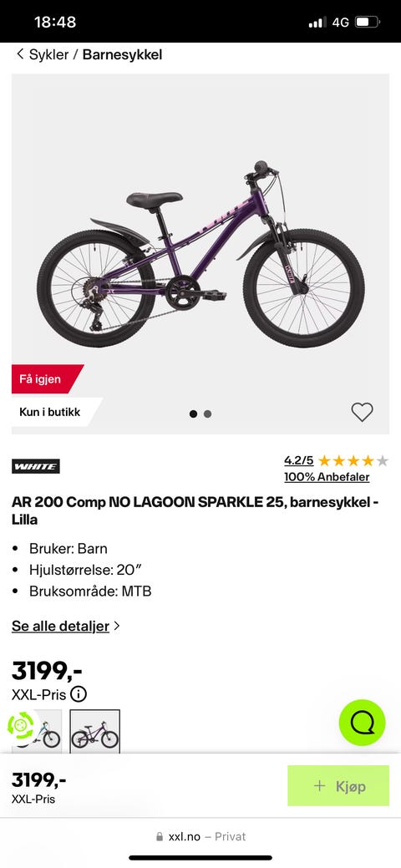The image size is (401, 868).
Task: Open the star rating reviews
Action: [353, 460]
